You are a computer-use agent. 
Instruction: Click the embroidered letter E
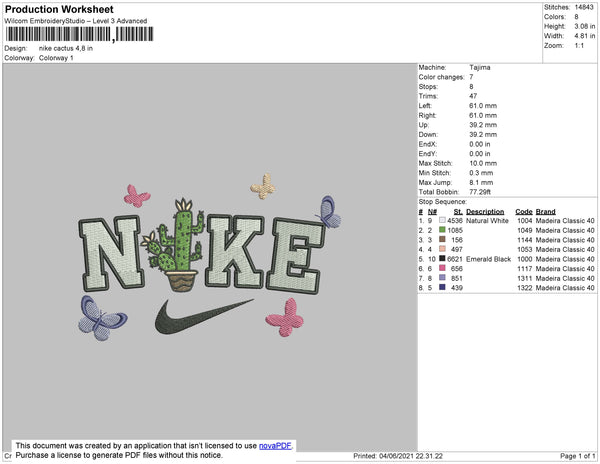pos(295,256)
